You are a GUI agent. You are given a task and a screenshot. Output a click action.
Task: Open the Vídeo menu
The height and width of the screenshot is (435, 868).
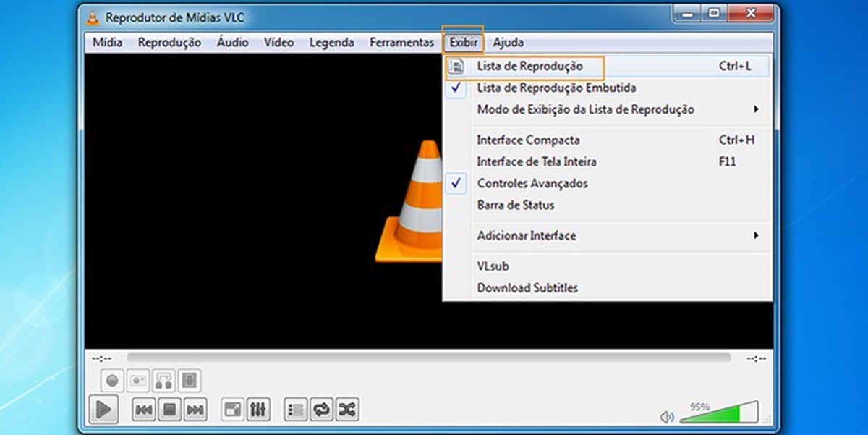278,42
